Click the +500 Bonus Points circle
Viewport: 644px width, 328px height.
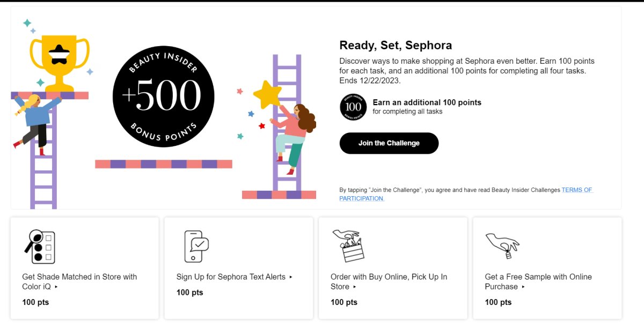tap(164, 97)
